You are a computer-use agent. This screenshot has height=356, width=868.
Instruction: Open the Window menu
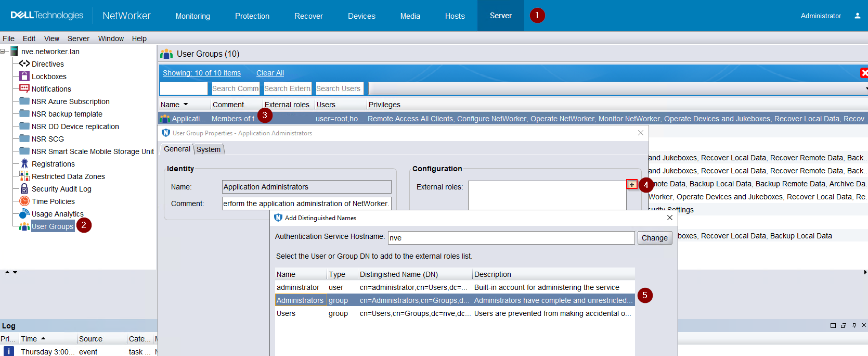coord(111,39)
